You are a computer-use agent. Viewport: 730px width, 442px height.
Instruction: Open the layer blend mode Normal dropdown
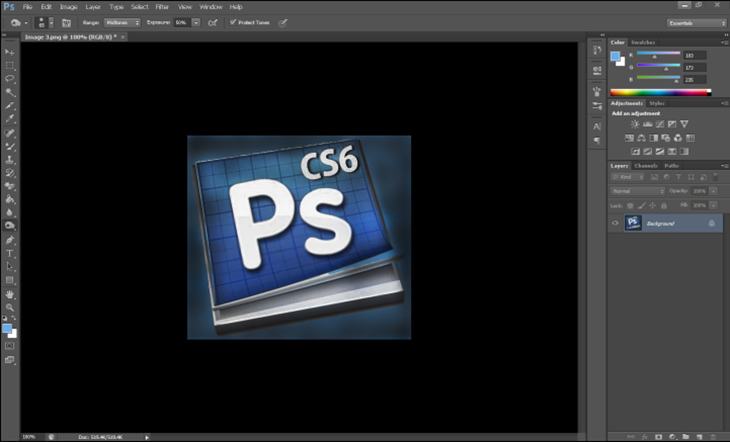pyautogui.click(x=638, y=191)
